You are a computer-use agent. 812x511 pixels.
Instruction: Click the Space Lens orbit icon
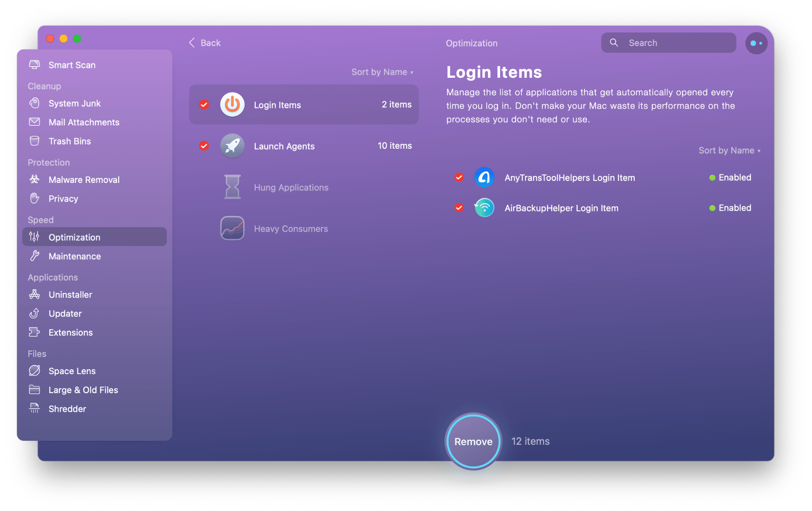34,370
